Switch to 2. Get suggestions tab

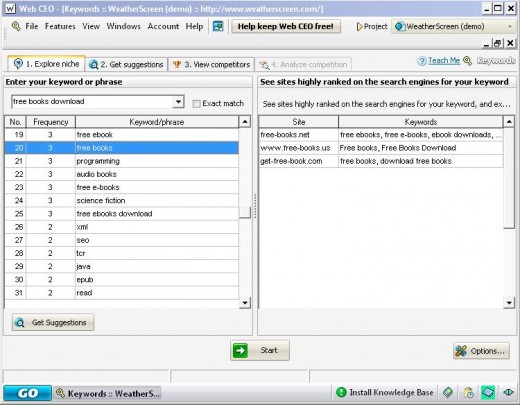coord(127,64)
